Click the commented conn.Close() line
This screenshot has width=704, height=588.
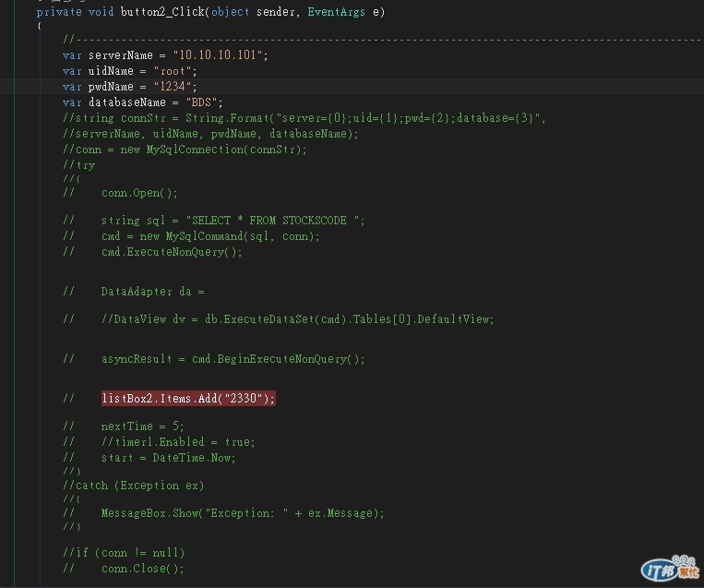[x=123, y=569]
